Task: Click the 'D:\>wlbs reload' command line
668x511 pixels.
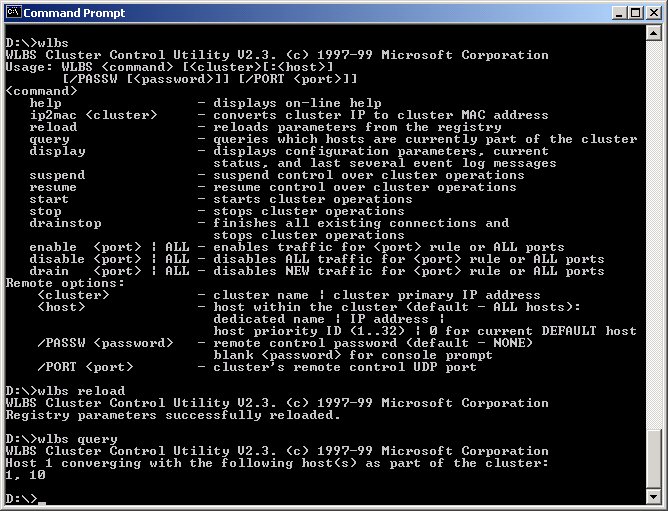Action: (x=65, y=391)
